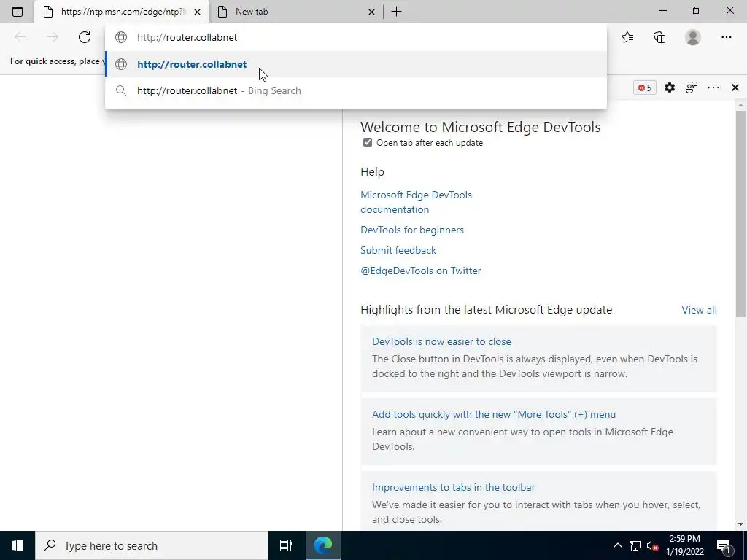Open @EdgeDevTools on Twitter link
Viewport: 747px width, 560px height.
click(421, 271)
